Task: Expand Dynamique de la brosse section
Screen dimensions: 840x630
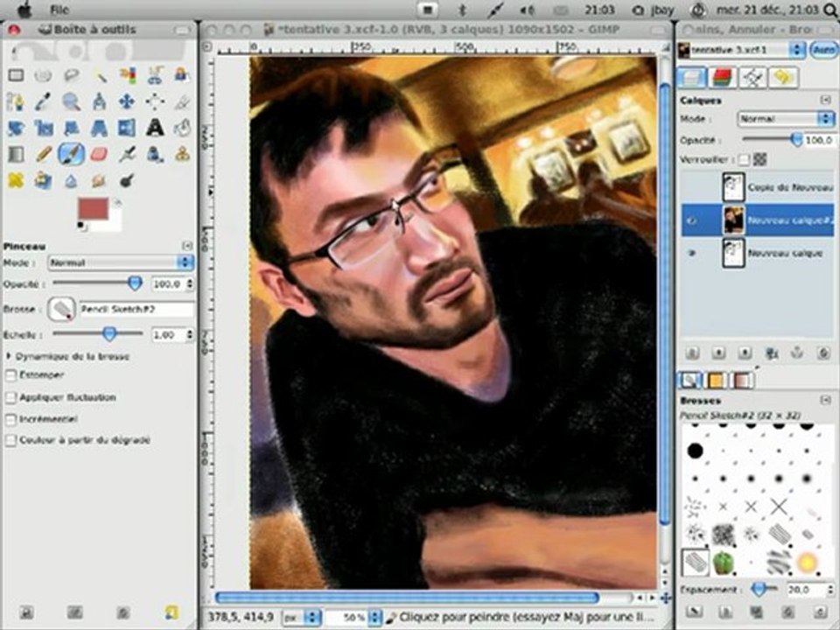Action: click(9, 356)
